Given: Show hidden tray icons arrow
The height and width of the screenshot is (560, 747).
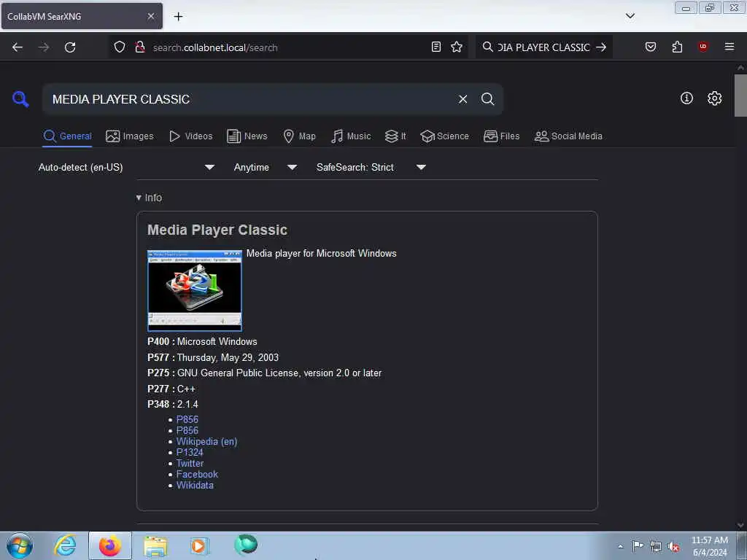Looking at the screenshot, I should [620, 546].
